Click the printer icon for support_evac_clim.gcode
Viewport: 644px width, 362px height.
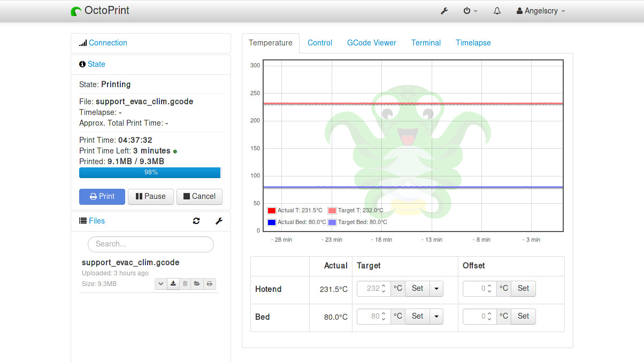[x=210, y=284]
